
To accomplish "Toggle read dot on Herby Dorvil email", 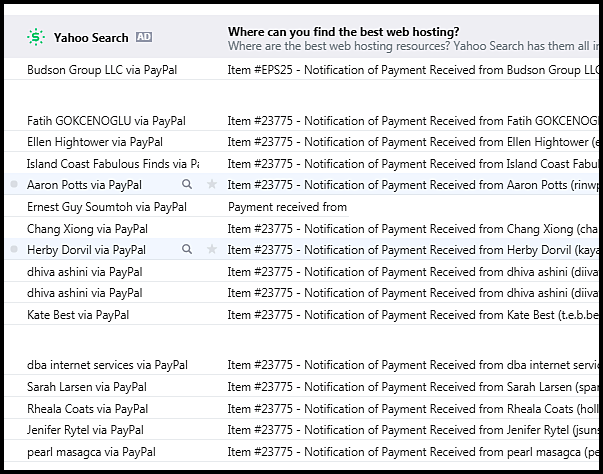I will coord(14,249).
